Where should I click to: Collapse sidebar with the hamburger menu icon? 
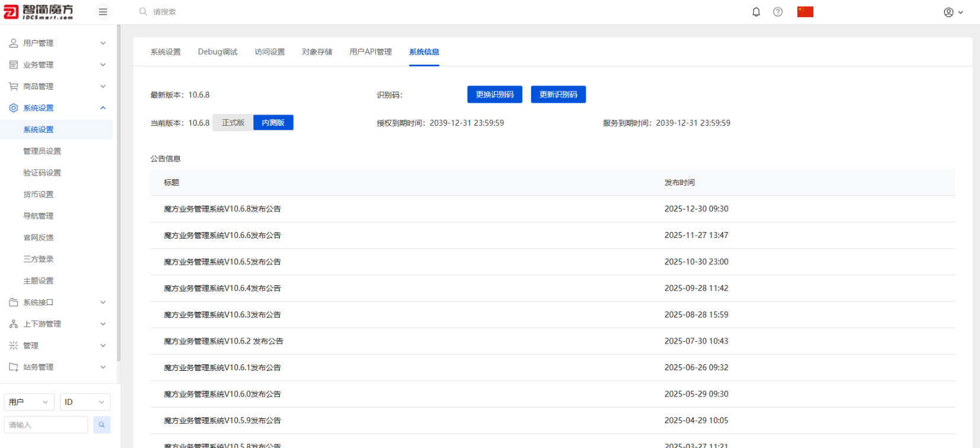pyautogui.click(x=103, y=12)
